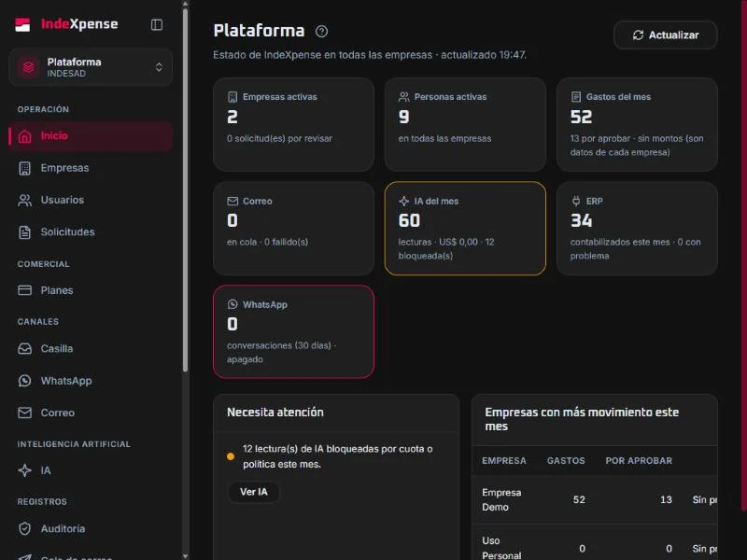Open Auditoría under Registros
747x560 pixels.
[x=91, y=528]
